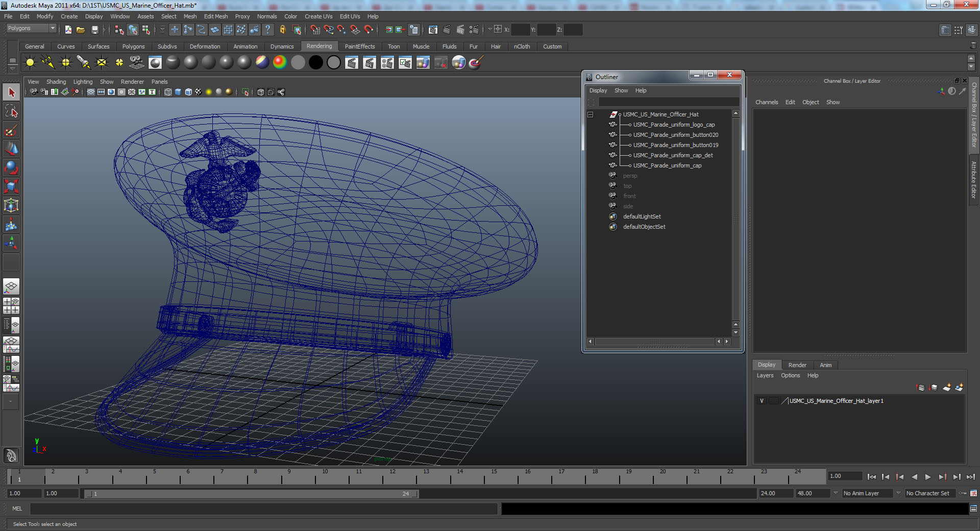980x531 pixels.
Task: Open the Render layer tab
Action: click(x=797, y=365)
